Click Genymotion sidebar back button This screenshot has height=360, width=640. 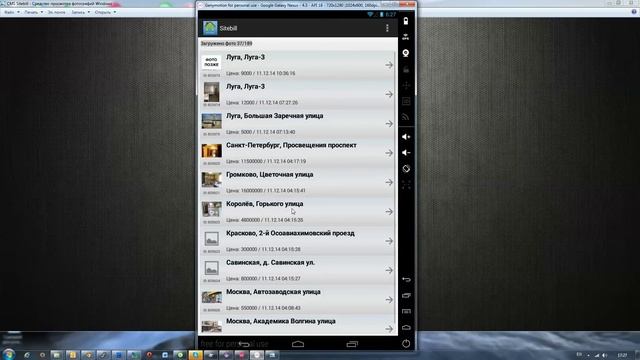pos(406,280)
